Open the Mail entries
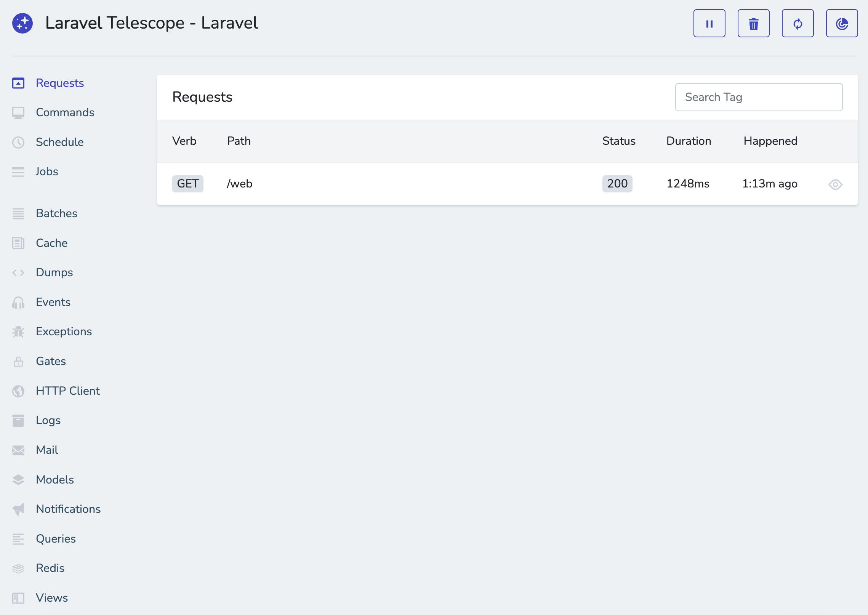 [x=47, y=450]
